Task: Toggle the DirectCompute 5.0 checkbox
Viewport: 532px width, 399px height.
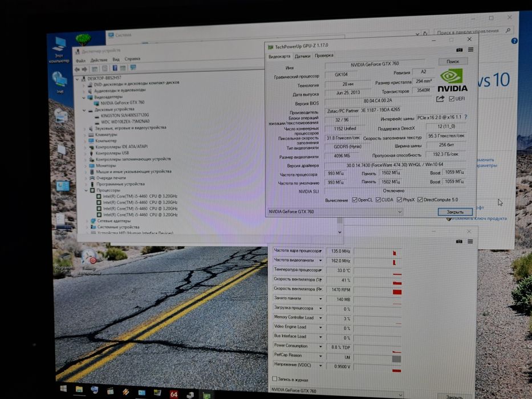Action: pos(420,199)
